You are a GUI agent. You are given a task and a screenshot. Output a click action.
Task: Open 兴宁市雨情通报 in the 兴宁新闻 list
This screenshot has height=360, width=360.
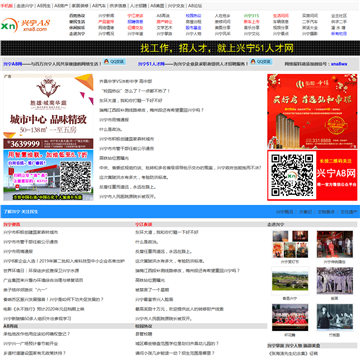pyautogui.click(x=18, y=251)
